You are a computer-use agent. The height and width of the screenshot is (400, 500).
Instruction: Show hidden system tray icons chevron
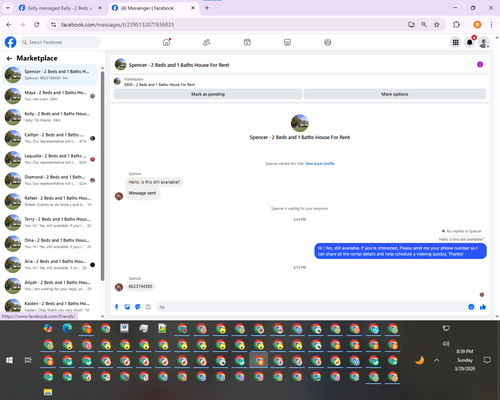437,360
